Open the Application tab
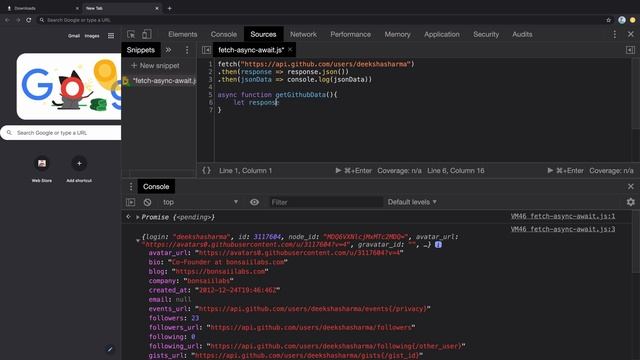The image size is (640, 360). (442, 34)
